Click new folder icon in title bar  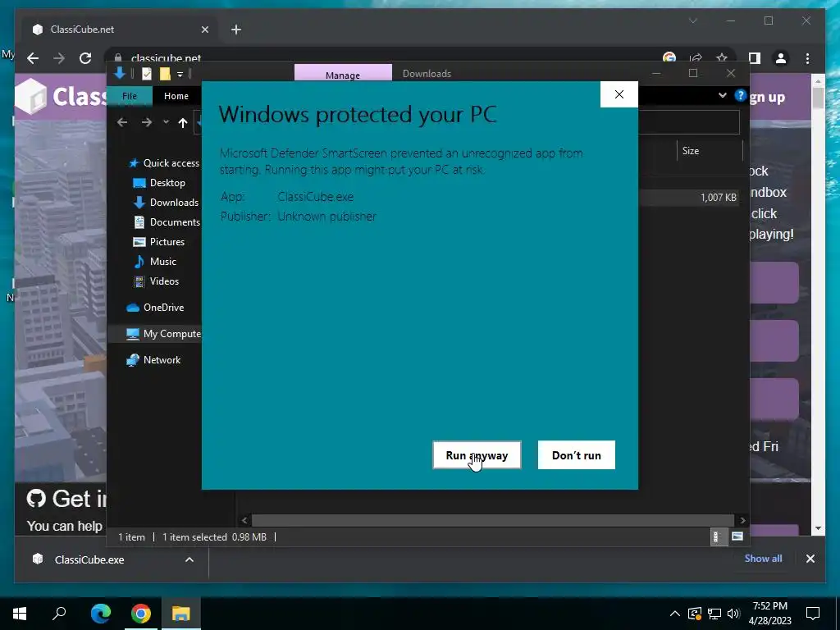click(x=164, y=74)
